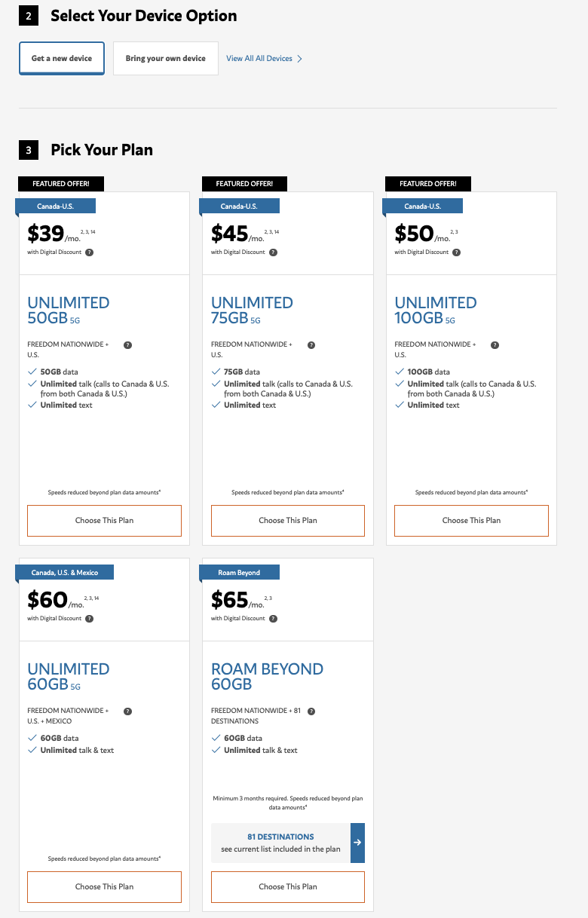Image resolution: width=588 pixels, height=918 pixels.
Task: Click the arrow next to 81 Destinations
Action: [x=357, y=843]
